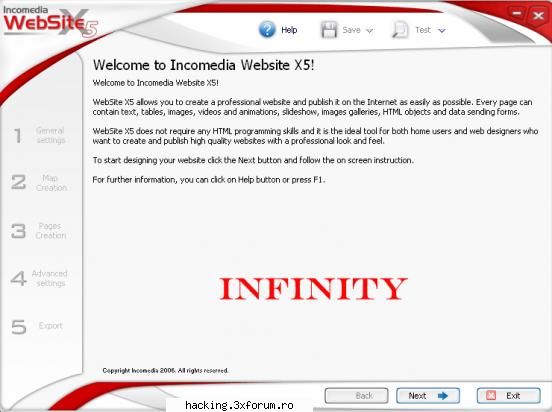Click the Back button
Viewport: 552px width, 412px height.
[356, 396]
